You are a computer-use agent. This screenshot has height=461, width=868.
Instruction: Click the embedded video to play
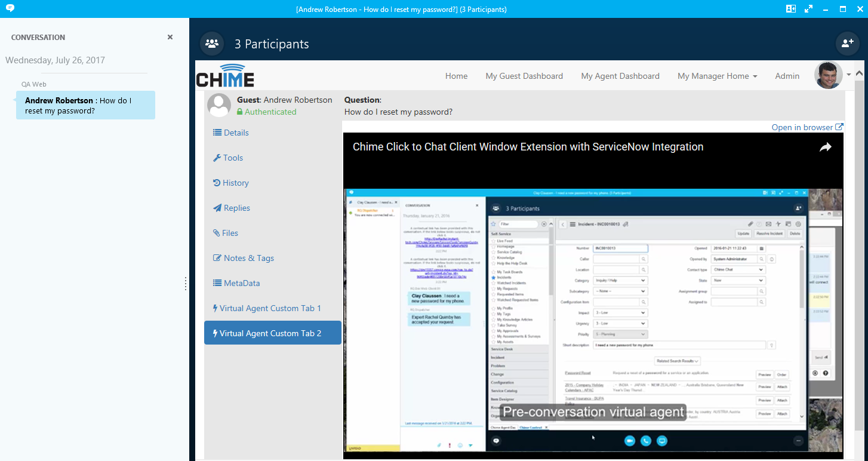[x=593, y=296]
